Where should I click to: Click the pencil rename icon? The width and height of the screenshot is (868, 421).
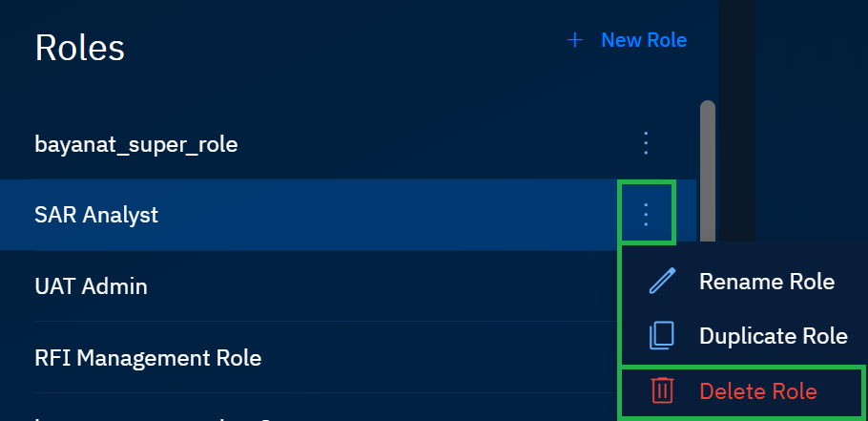pos(662,282)
